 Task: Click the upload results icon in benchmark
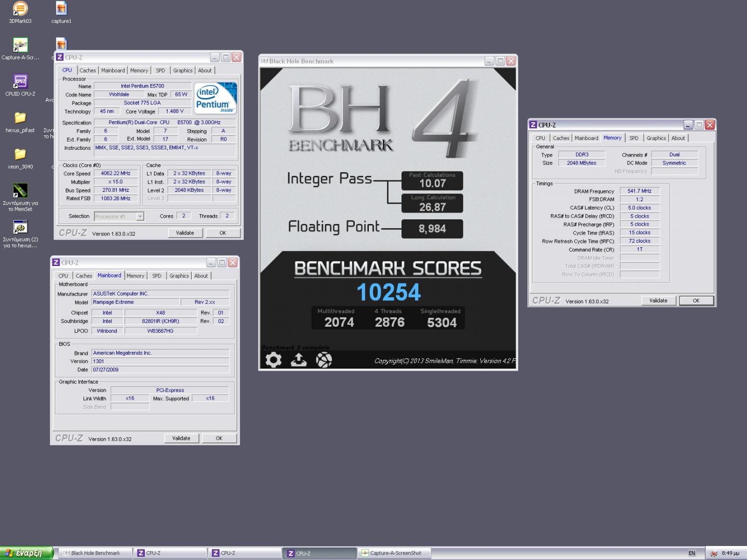click(x=298, y=360)
